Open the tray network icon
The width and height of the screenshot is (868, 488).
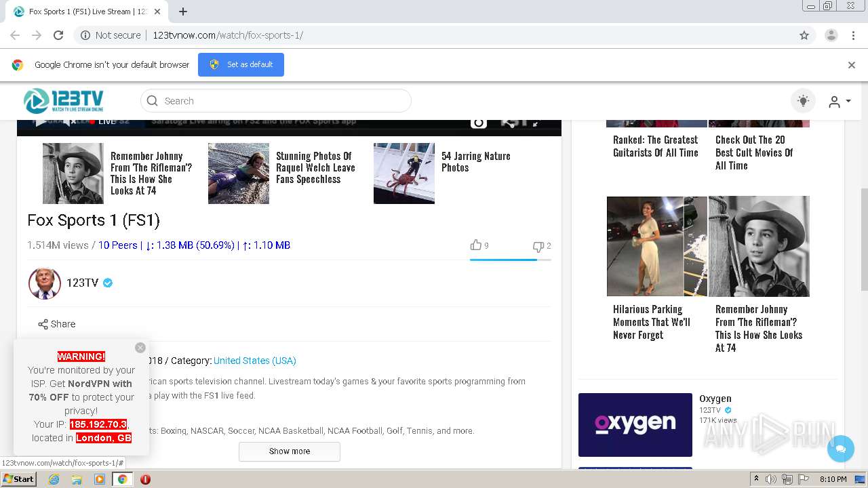point(787,479)
